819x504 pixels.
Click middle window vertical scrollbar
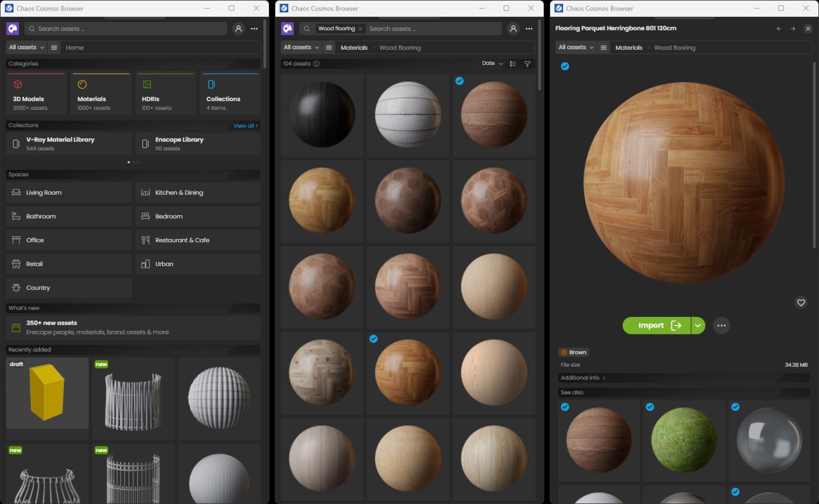tap(540, 55)
